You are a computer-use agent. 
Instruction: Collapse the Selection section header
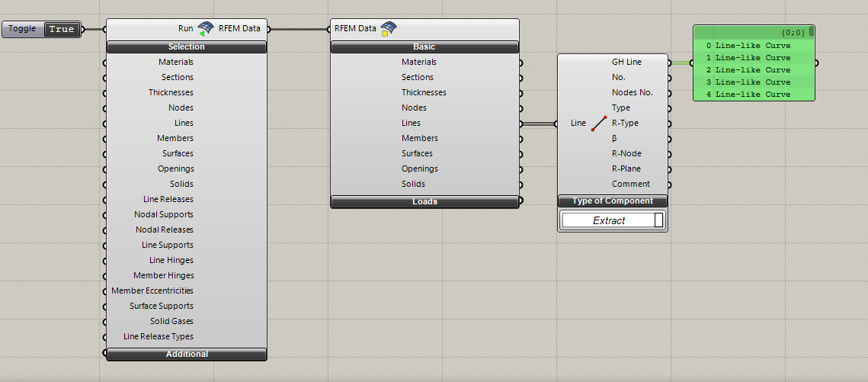click(x=187, y=47)
